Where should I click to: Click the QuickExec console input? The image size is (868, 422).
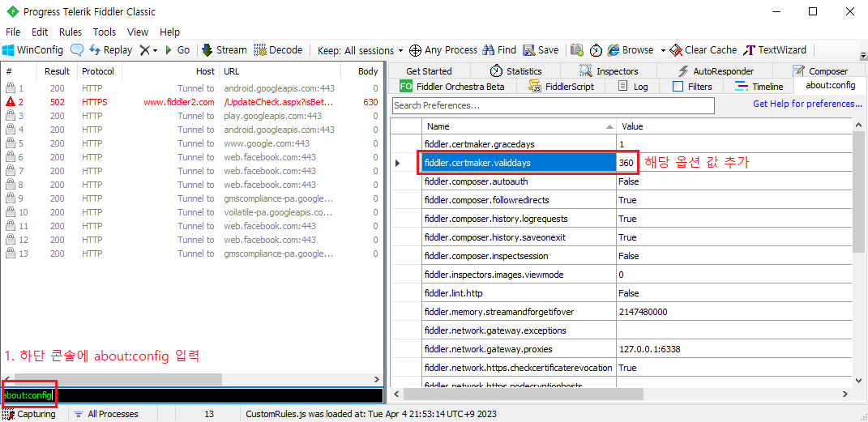191,395
